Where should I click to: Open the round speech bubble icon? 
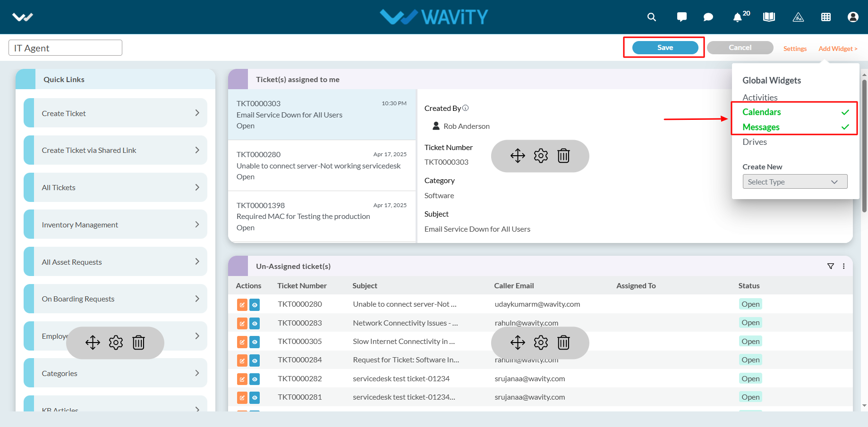click(x=708, y=17)
